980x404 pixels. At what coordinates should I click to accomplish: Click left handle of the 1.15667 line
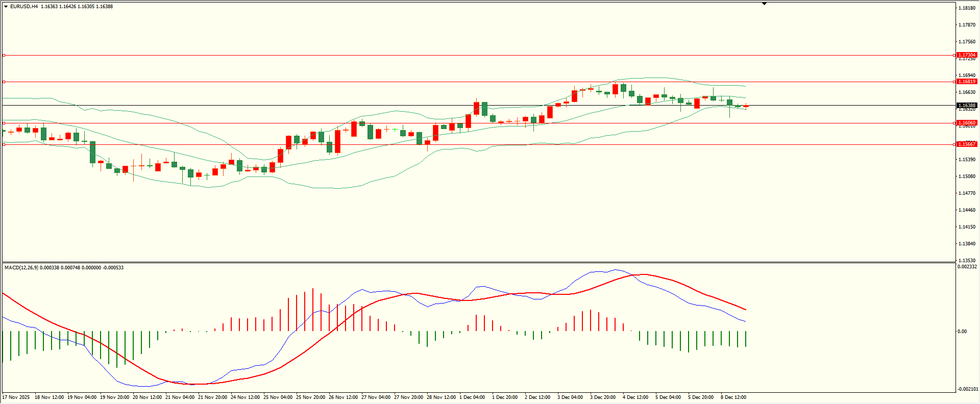4,144
